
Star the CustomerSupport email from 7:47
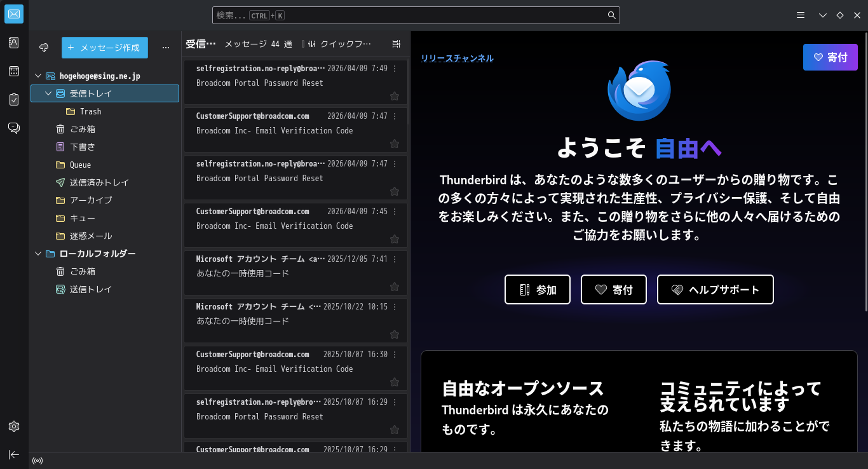(395, 144)
